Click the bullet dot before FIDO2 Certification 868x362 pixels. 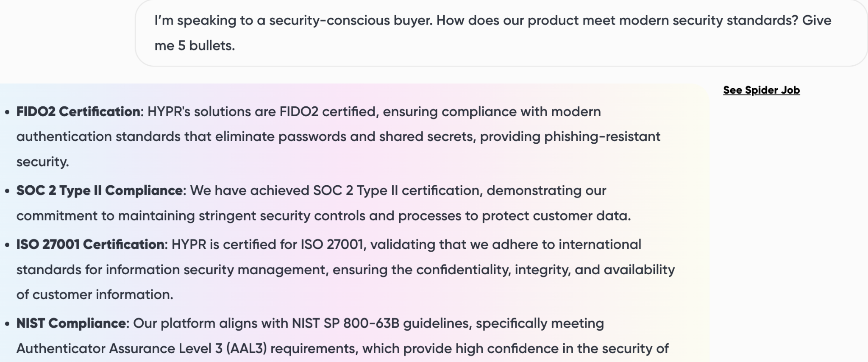tap(7, 112)
